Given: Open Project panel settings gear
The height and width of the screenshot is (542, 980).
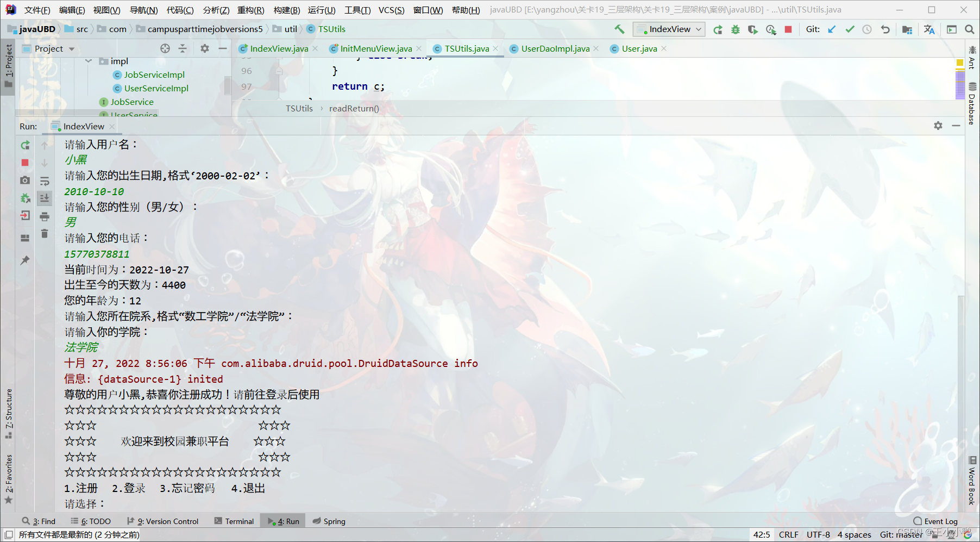Looking at the screenshot, I should coord(205,48).
